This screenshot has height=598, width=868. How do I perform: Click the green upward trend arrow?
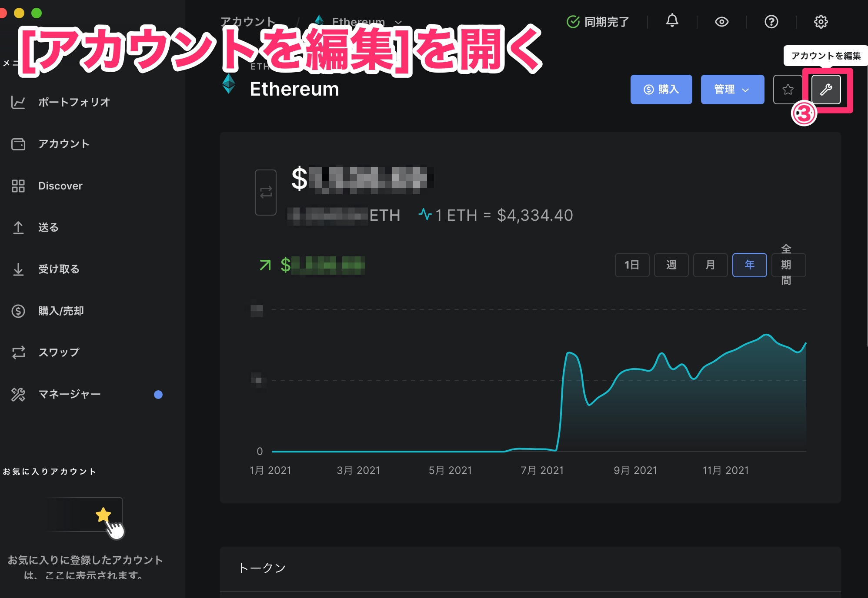tap(265, 265)
